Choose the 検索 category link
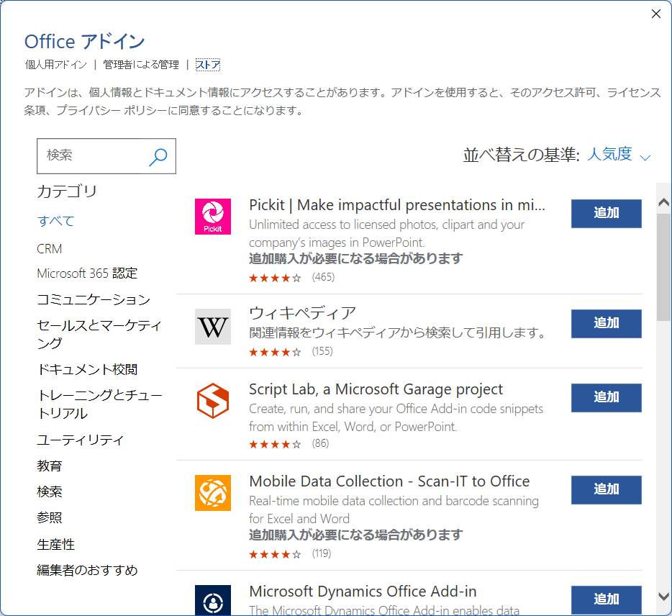Screen dimensions: 672x616 tap(50, 492)
